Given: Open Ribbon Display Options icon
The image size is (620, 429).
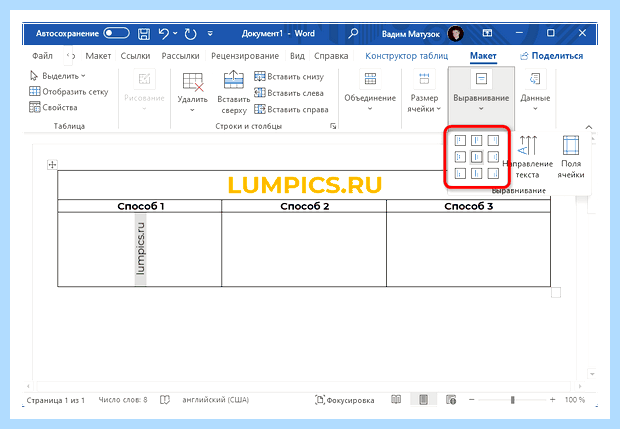Looking at the screenshot, I should [x=488, y=33].
